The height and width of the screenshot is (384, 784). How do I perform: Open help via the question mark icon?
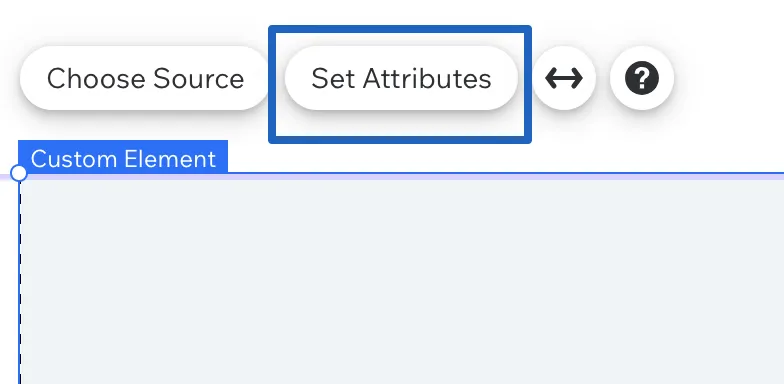[642, 78]
